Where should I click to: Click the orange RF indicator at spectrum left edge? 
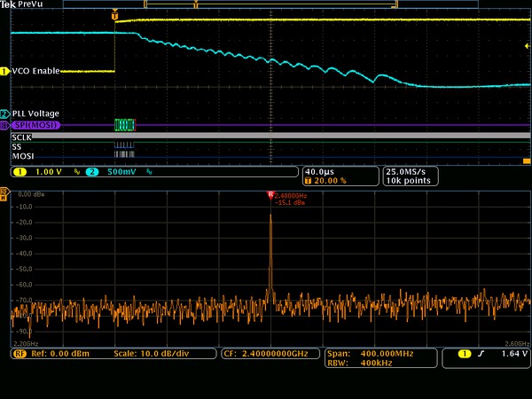(4, 192)
